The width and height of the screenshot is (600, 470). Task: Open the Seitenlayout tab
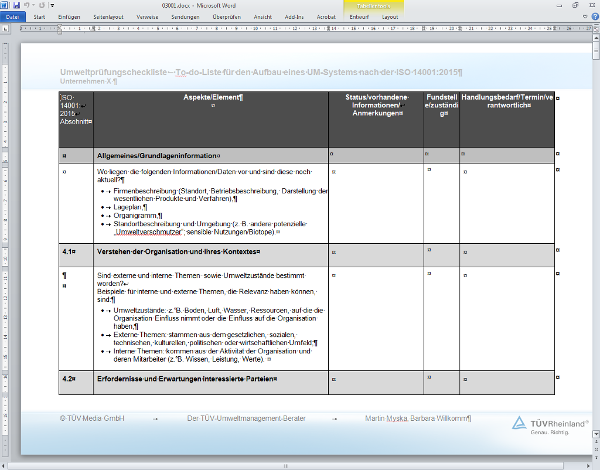click(x=109, y=18)
